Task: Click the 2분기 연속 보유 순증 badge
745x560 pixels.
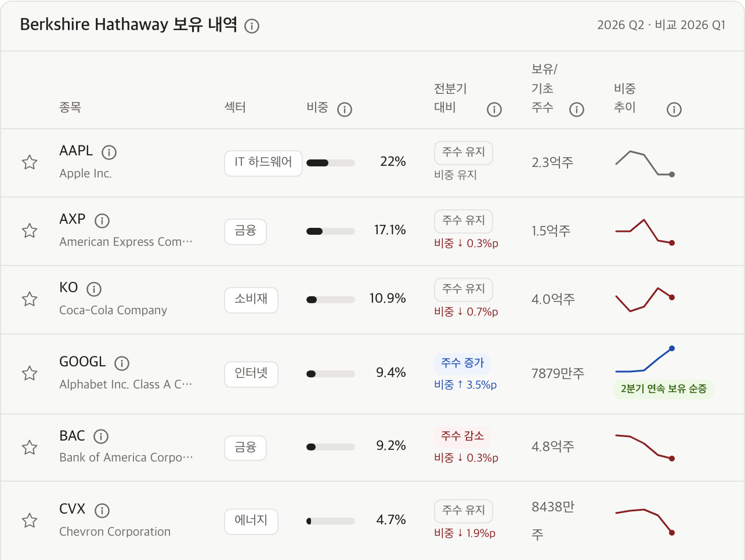Action: 664,389
